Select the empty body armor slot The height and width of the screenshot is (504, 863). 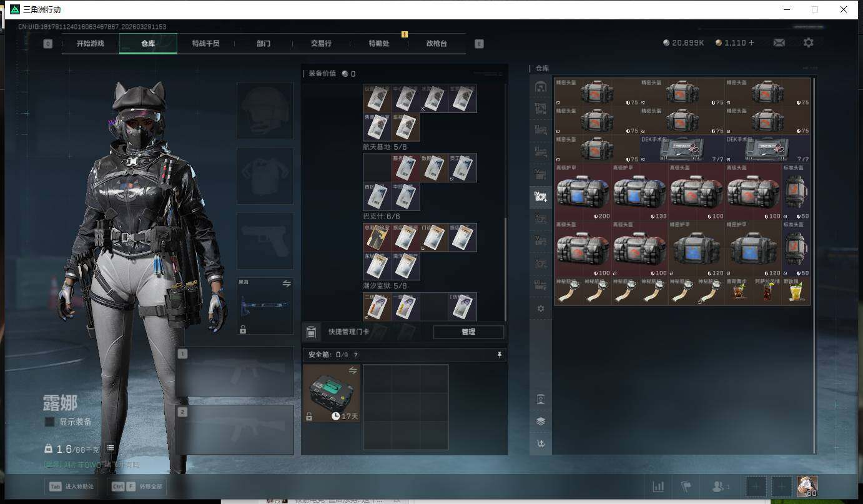tap(265, 176)
